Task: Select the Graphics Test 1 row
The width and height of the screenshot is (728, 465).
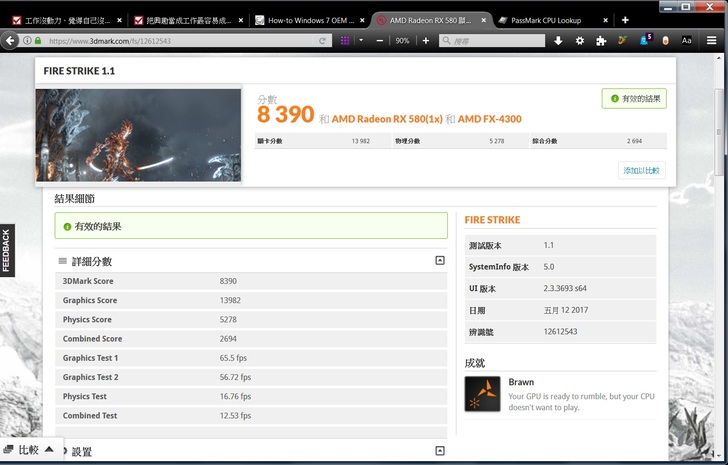Action: (x=251, y=358)
